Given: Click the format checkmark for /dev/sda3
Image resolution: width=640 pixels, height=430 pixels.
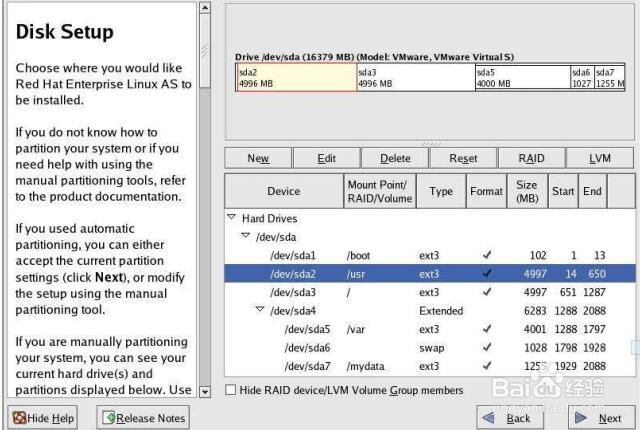Looking at the screenshot, I should coord(487,292).
